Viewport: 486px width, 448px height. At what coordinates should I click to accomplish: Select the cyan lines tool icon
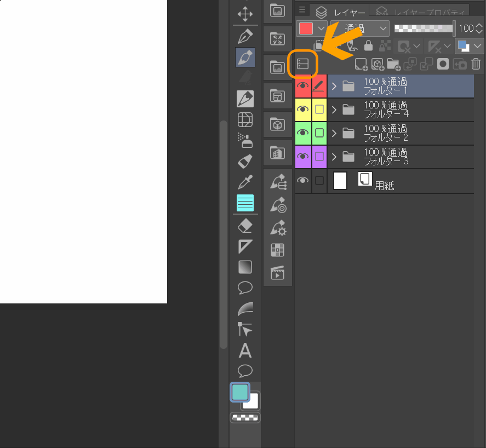point(245,203)
